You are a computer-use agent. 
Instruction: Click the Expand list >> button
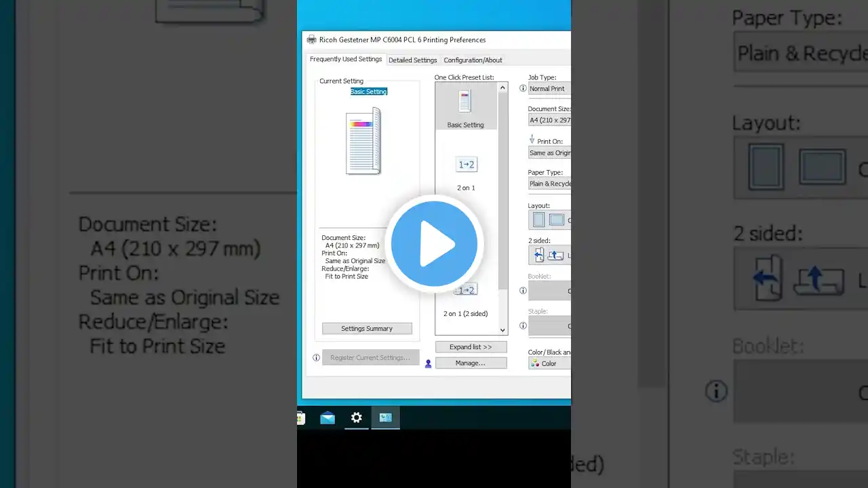471,347
